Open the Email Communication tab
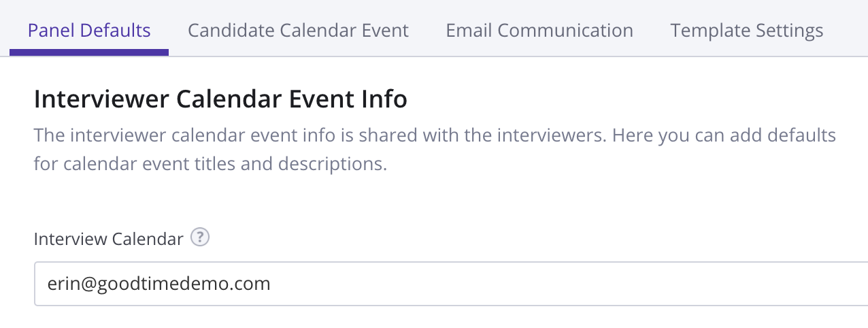The width and height of the screenshot is (868, 328). click(x=539, y=31)
